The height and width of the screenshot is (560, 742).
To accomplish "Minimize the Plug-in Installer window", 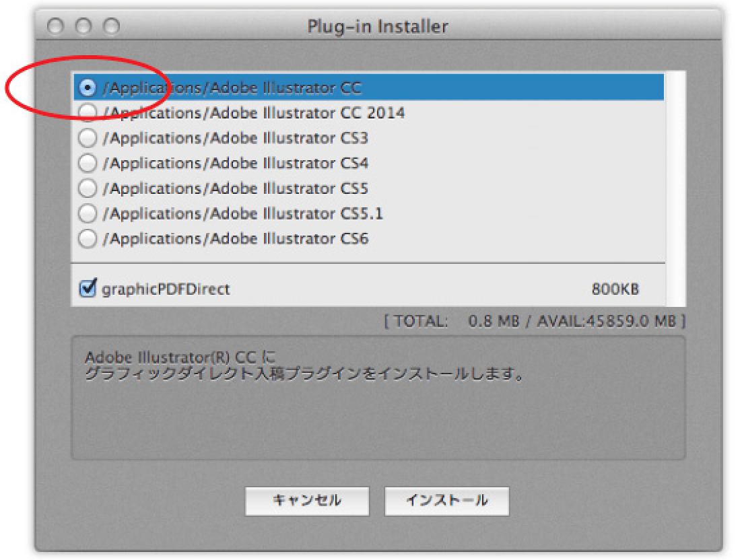I will tap(83, 26).
